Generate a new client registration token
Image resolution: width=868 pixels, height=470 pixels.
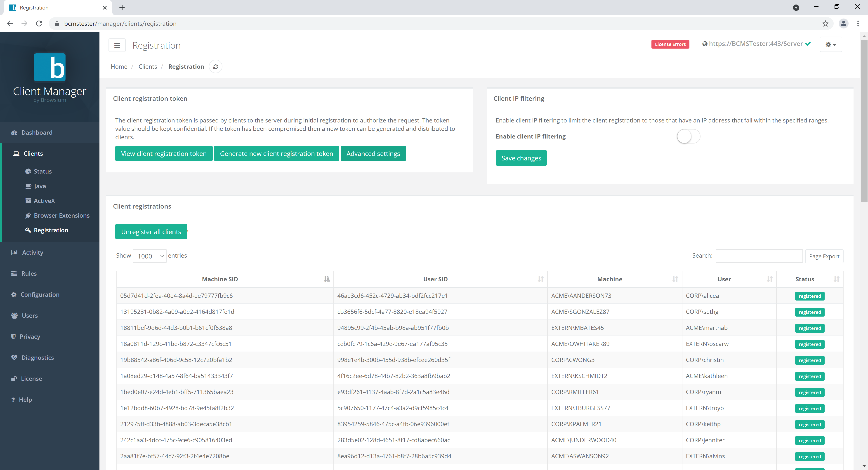pyautogui.click(x=276, y=153)
